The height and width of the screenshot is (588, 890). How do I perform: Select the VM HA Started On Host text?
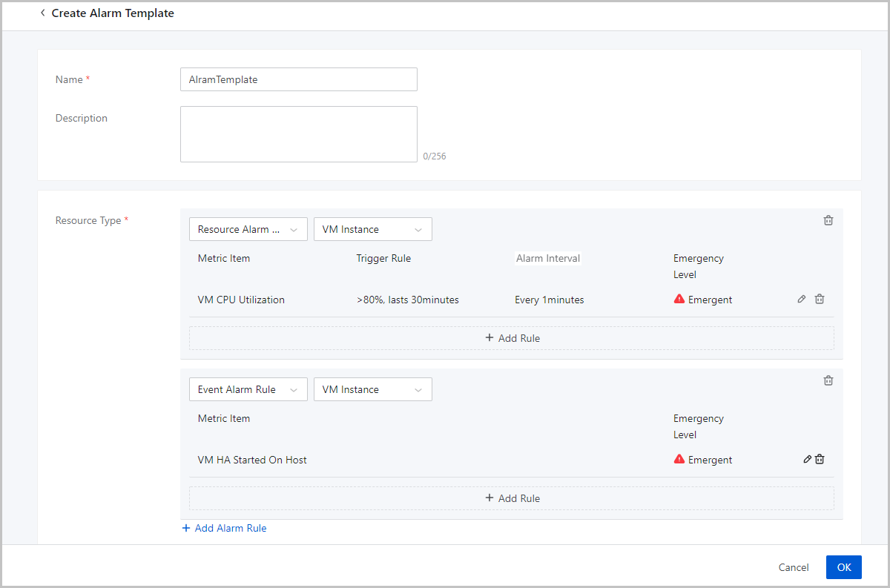(x=252, y=460)
